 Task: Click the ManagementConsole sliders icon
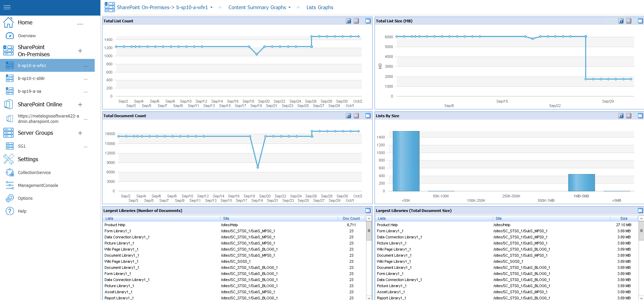(10, 186)
